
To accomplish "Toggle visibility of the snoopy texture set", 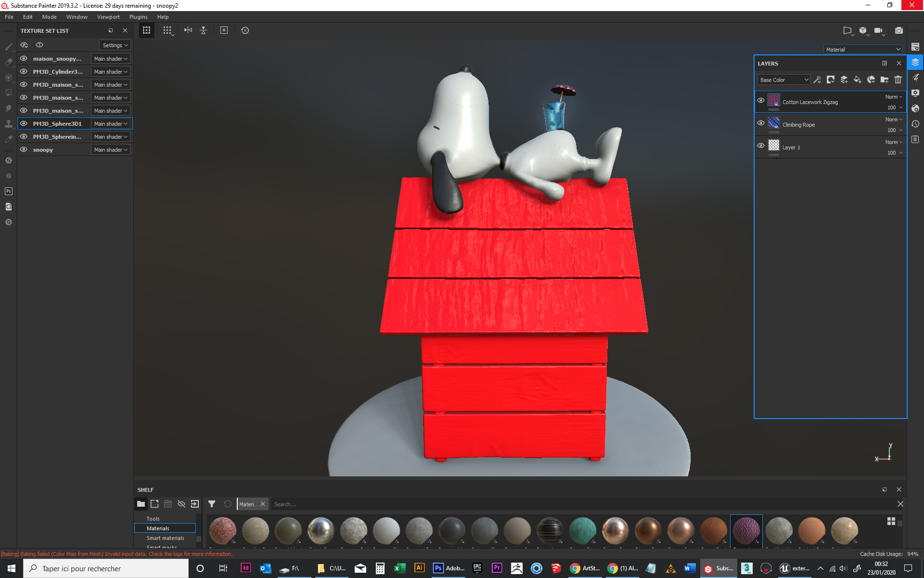I will (24, 149).
